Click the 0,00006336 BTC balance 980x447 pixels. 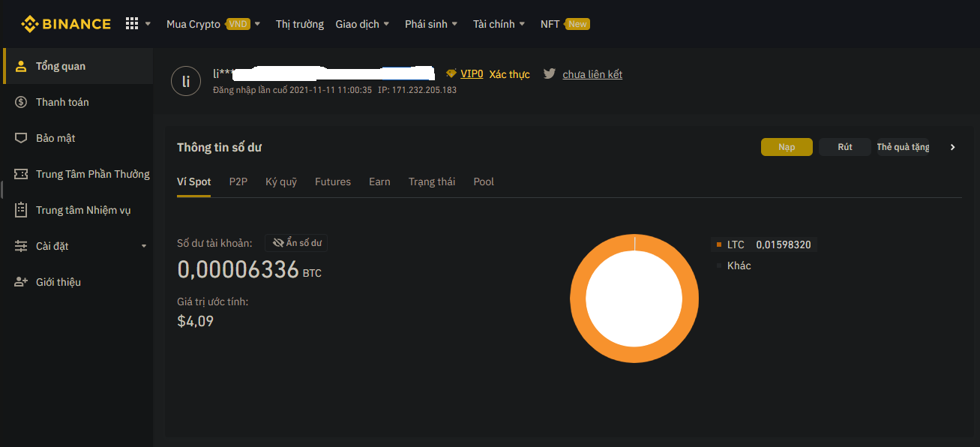coord(249,270)
